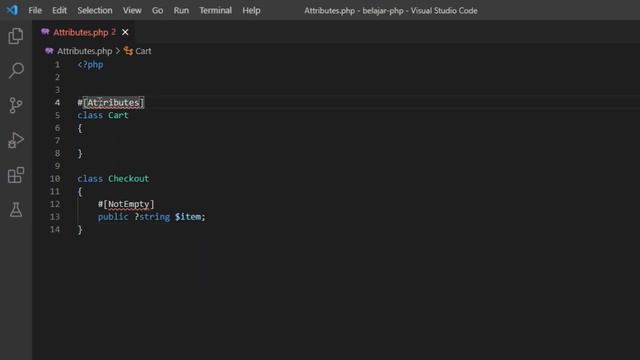Click the class keyword on line 10

(x=90, y=178)
